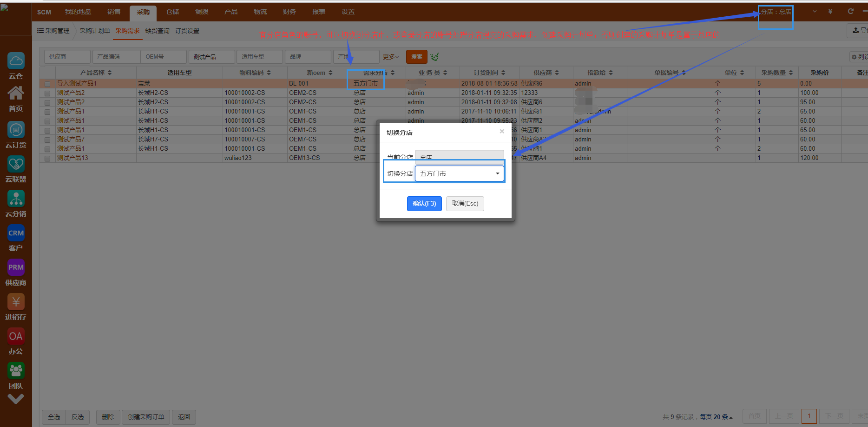Screen dimensions: 868x427
Task: Open the 云分销 distribution icon
Action: [16, 199]
